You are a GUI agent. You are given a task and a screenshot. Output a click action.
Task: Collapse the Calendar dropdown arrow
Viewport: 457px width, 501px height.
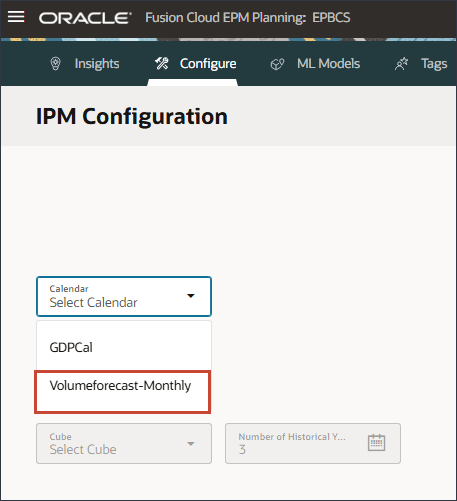[191, 296]
